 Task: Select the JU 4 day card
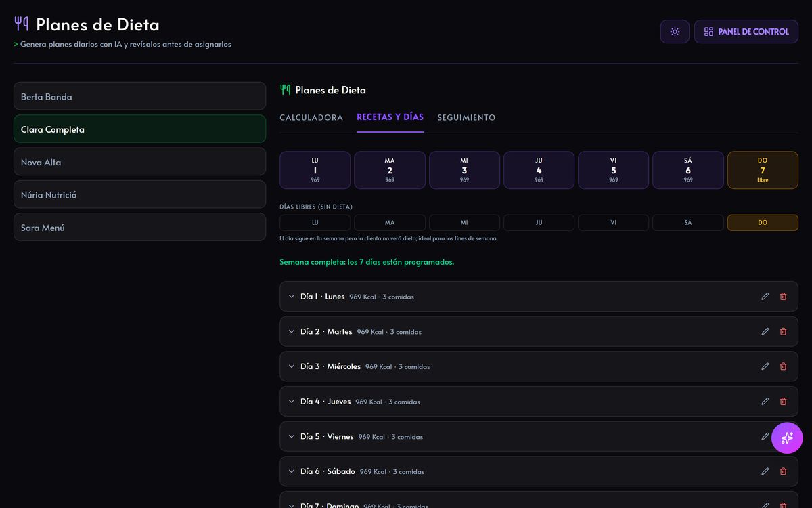coord(539,170)
